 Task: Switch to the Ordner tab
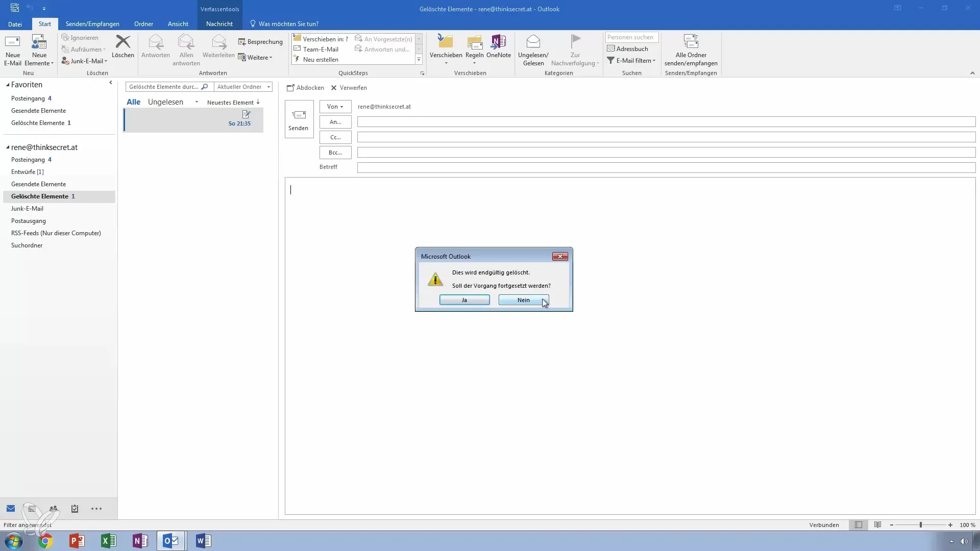pyautogui.click(x=143, y=24)
